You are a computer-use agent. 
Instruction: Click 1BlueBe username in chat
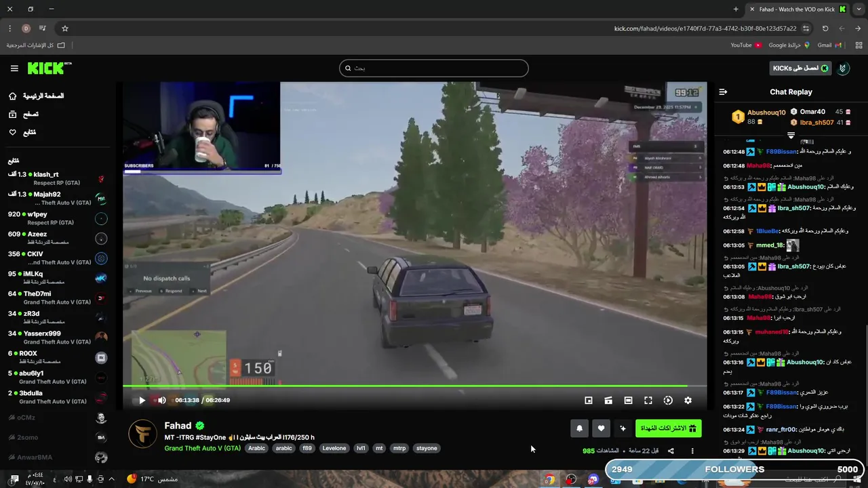(767, 232)
